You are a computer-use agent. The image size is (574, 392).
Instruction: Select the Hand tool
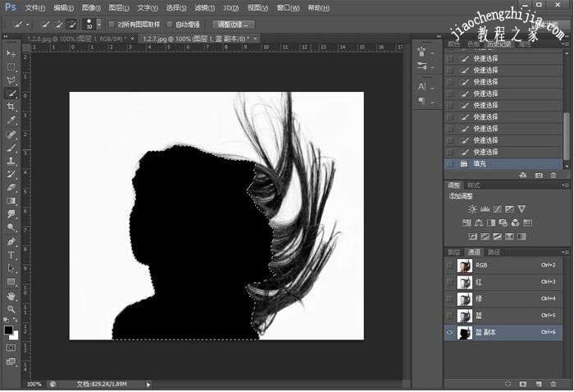pos(11,295)
